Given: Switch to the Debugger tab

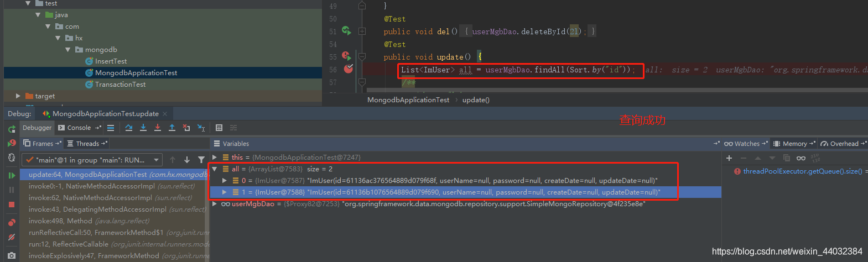Looking at the screenshot, I should (x=37, y=128).
